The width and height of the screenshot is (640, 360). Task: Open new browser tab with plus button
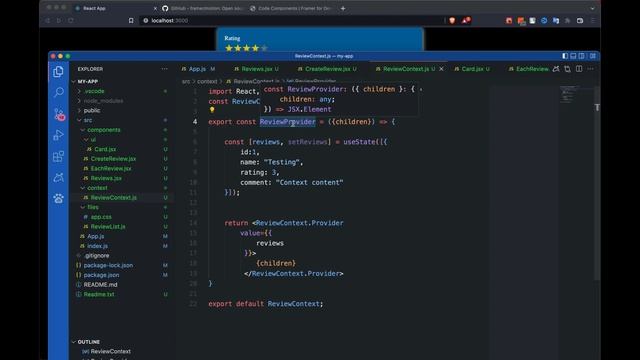pos(343,8)
